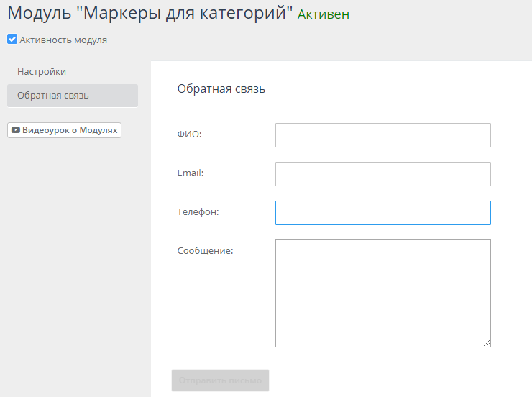
Task: Click the "Активность модуля" checkbox label text
Action: [x=63, y=40]
